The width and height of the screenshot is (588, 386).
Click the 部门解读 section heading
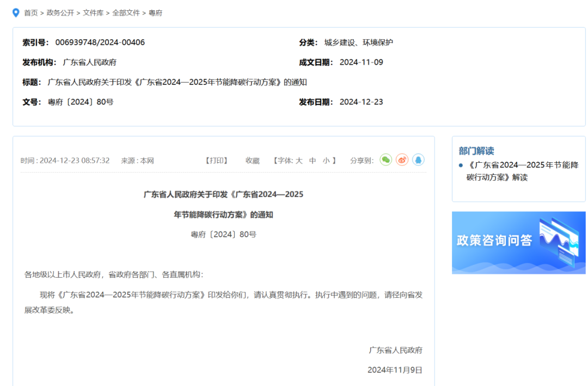(x=476, y=151)
